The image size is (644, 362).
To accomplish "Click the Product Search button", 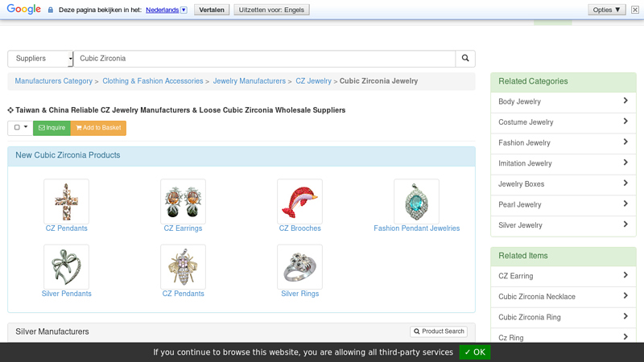I will click(x=439, y=331).
